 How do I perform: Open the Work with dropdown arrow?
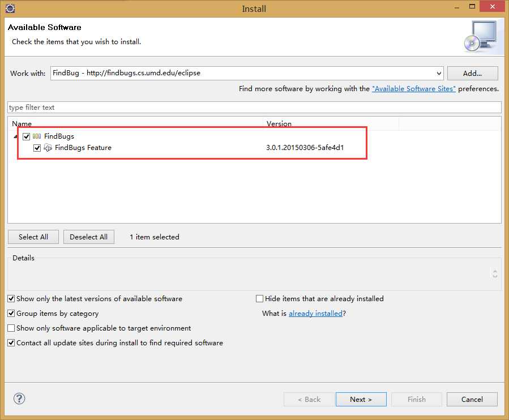point(439,74)
